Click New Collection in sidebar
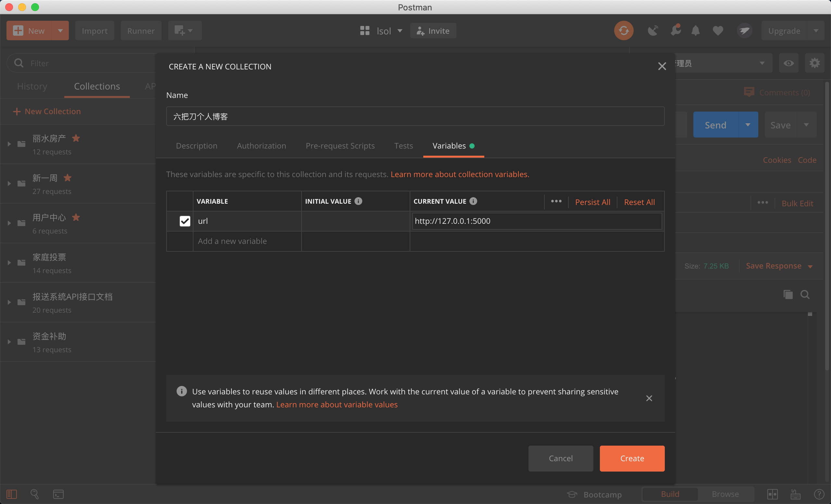The height and width of the screenshot is (504, 831). click(x=46, y=111)
